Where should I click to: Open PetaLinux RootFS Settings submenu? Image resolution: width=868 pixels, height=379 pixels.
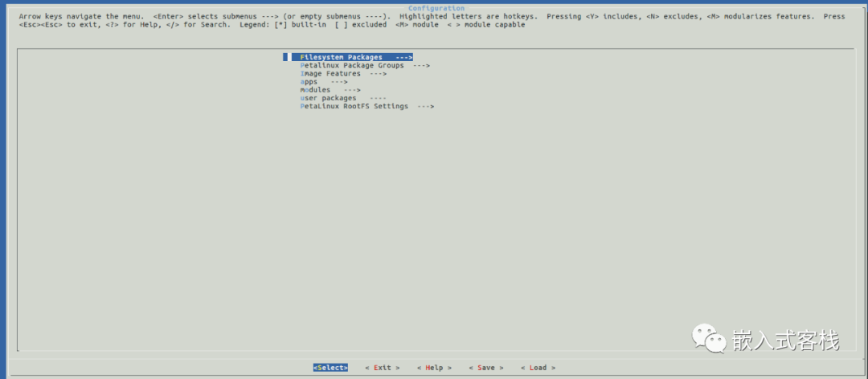click(x=367, y=106)
